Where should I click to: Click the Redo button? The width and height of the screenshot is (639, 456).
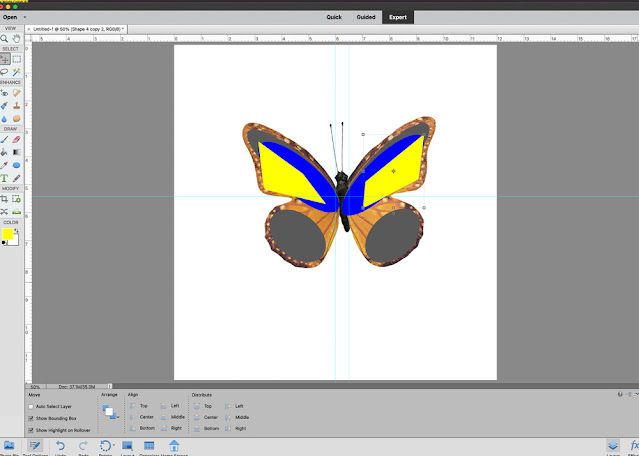click(x=84, y=447)
